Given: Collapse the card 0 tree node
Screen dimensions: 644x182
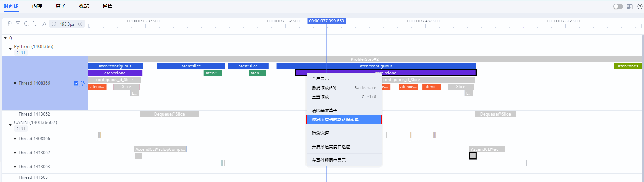Looking at the screenshot, I should (x=5, y=38).
